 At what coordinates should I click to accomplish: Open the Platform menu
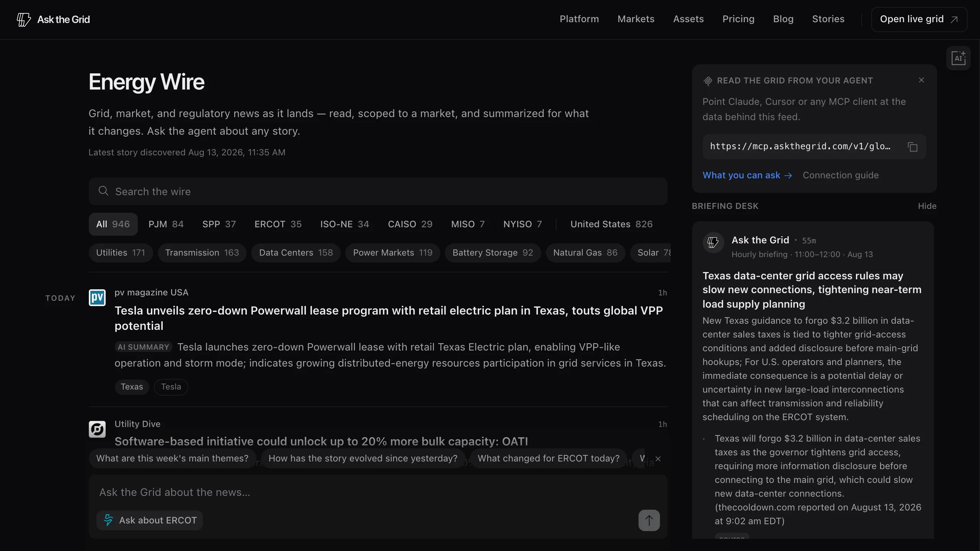pos(579,19)
